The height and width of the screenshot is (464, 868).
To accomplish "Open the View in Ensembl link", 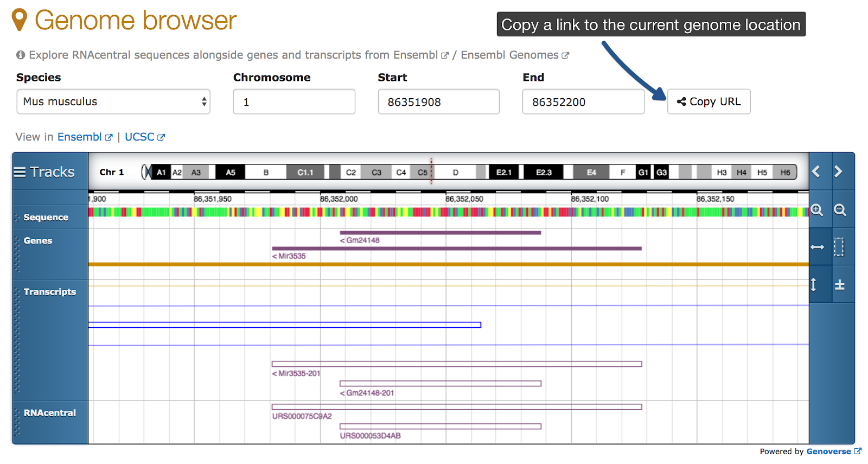I will point(85,137).
